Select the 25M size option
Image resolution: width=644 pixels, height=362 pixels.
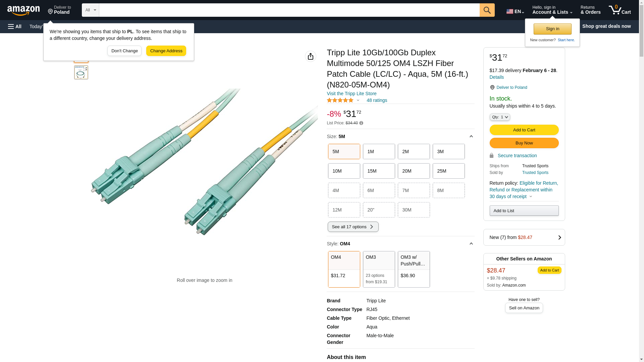(448, 171)
